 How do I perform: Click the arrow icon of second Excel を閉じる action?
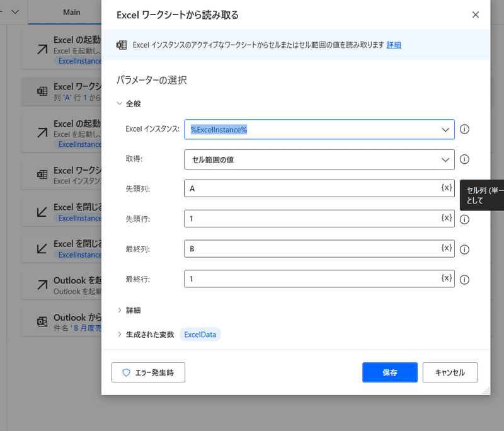pos(42,248)
